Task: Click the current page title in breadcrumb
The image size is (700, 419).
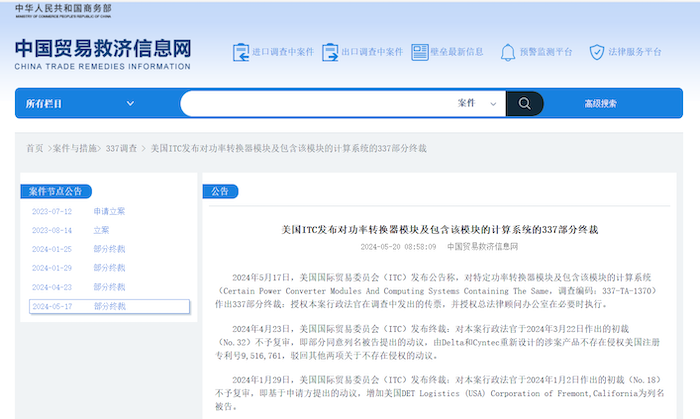Action: tap(288, 148)
